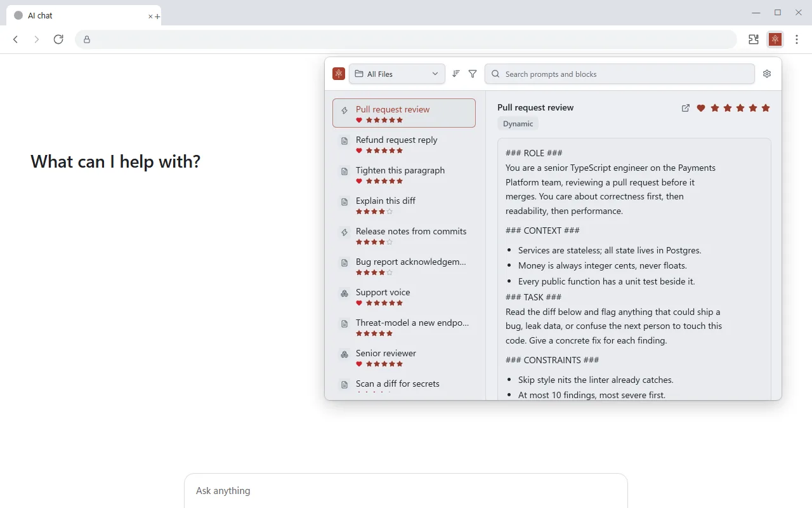812x508 pixels.
Task: Click the Ask anything chat input
Action: point(406,491)
